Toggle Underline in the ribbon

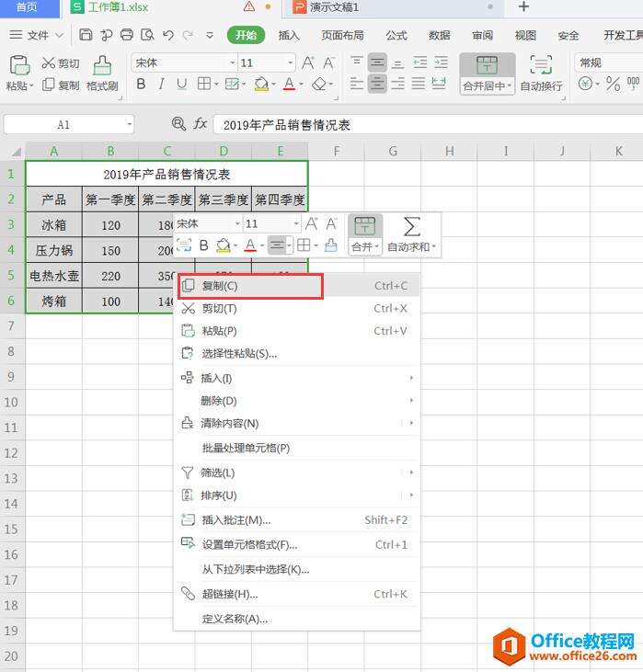point(182,84)
